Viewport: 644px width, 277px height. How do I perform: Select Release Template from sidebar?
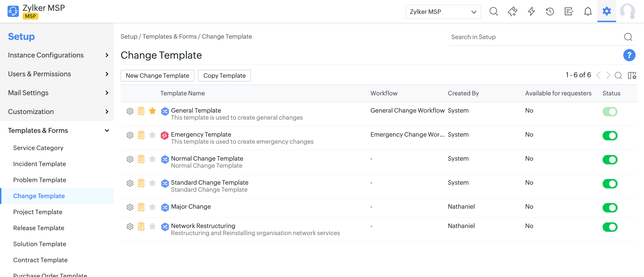pyautogui.click(x=38, y=228)
